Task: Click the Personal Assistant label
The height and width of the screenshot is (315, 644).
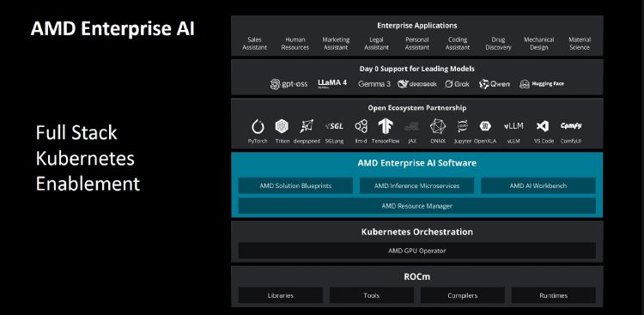Action: point(416,44)
